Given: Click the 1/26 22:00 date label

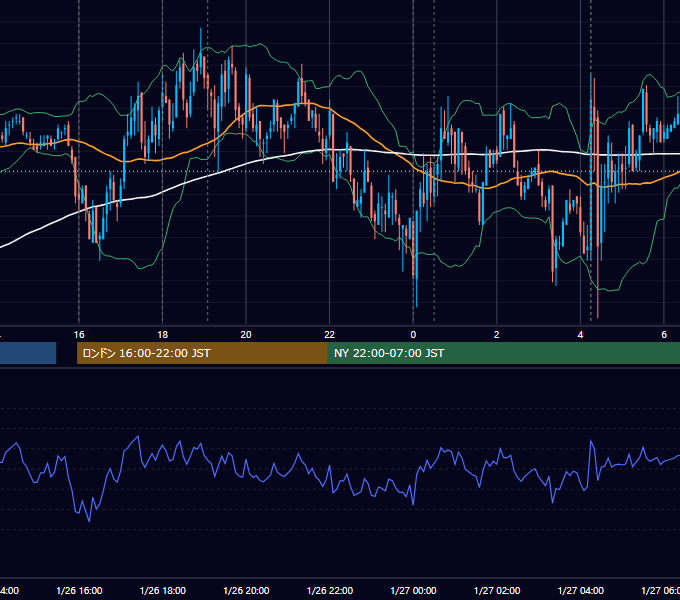Looking at the screenshot, I should pyautogui.click(x=330, y=591).
